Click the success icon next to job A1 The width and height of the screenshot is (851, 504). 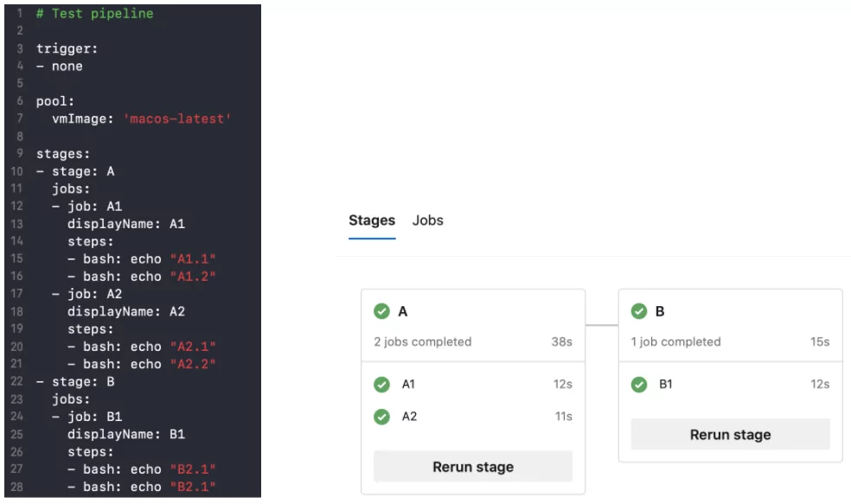381,384
